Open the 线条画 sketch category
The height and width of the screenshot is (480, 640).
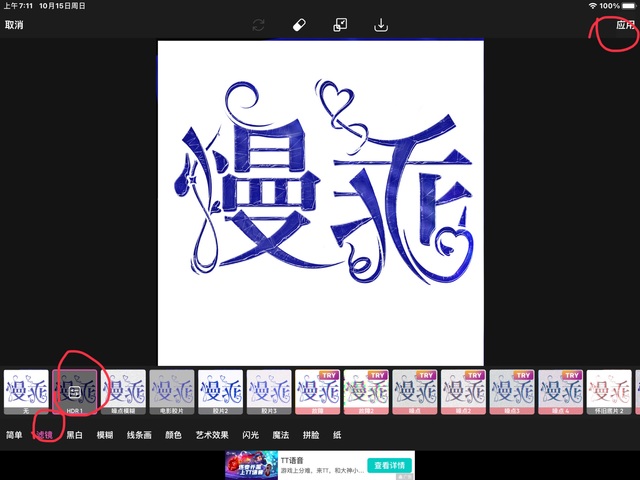point(138,435)
